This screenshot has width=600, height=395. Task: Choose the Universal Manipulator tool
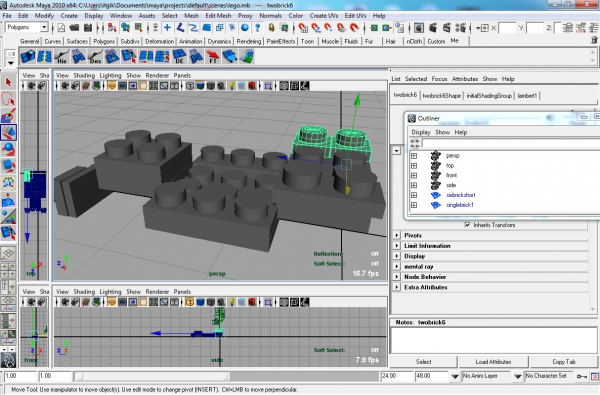pos(8,183)
